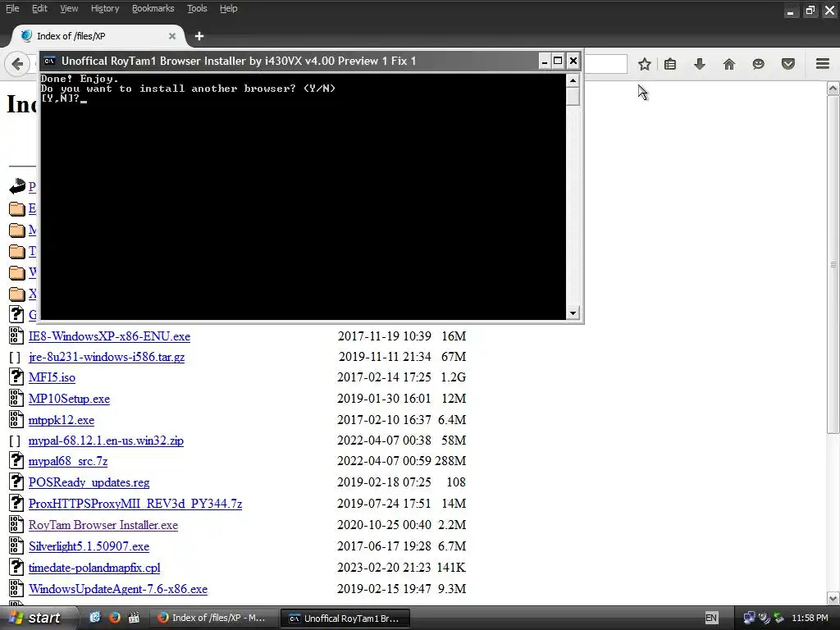840x630 pixels.
Task: Download jre-8u231-windows-i586.tar.gz
Action: click(107, 357)
